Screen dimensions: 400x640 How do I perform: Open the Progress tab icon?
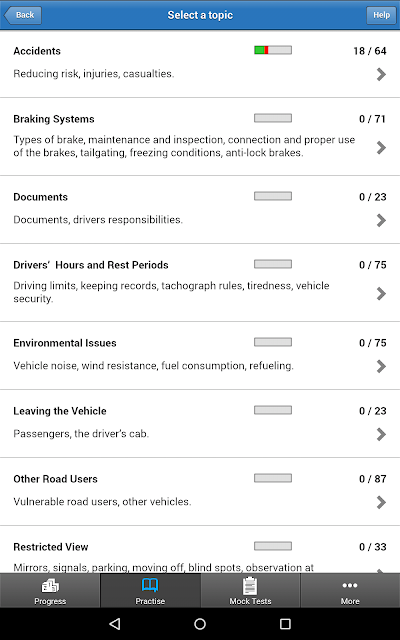[x=50, y=586]
